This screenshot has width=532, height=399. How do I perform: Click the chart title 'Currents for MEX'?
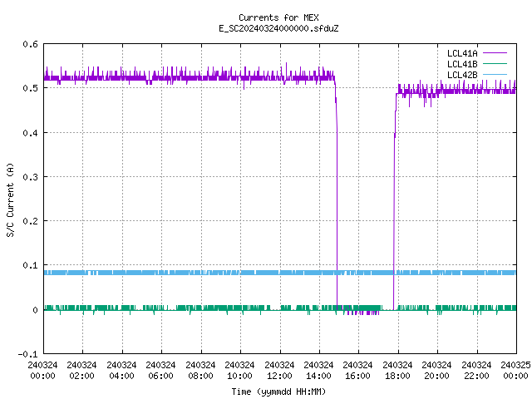(x=278, y=17)
